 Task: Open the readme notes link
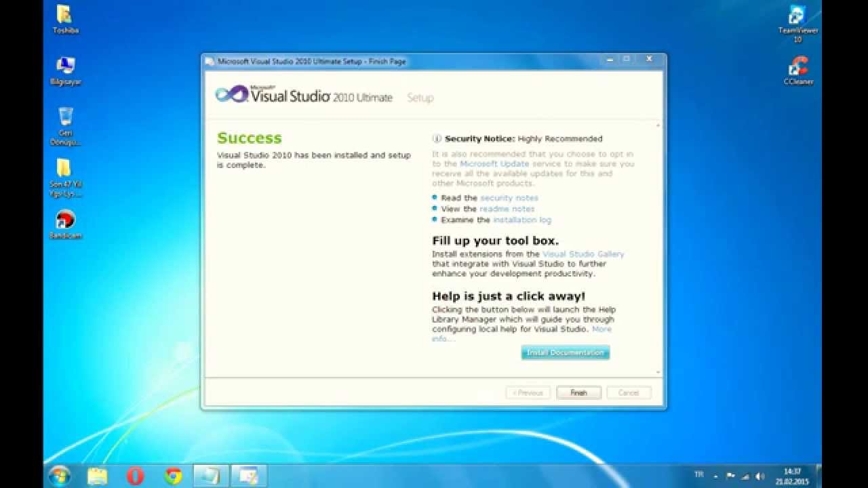pyautogui.click(x=507, y=209)
